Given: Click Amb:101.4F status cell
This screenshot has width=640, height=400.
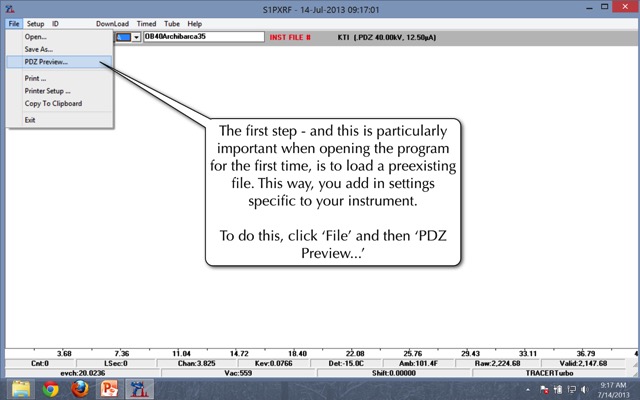Looking at the screenshot, I should coord(418,363).
